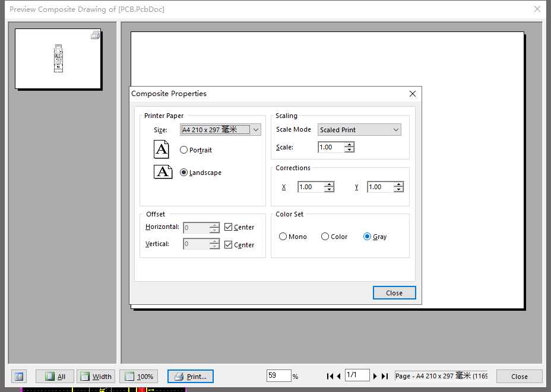Select the PCB page thumbnail
Viewport: 551px width, 392px height.
58,59
